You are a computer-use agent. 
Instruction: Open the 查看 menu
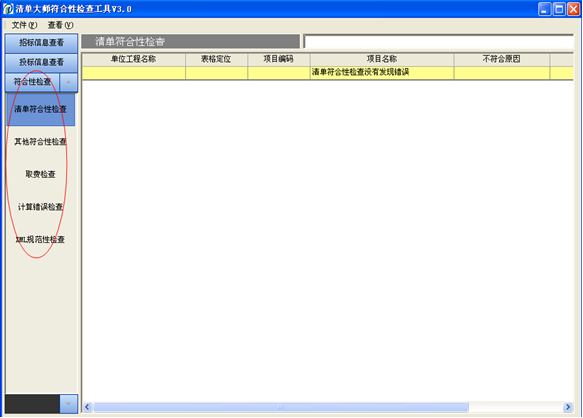point(60,25)
